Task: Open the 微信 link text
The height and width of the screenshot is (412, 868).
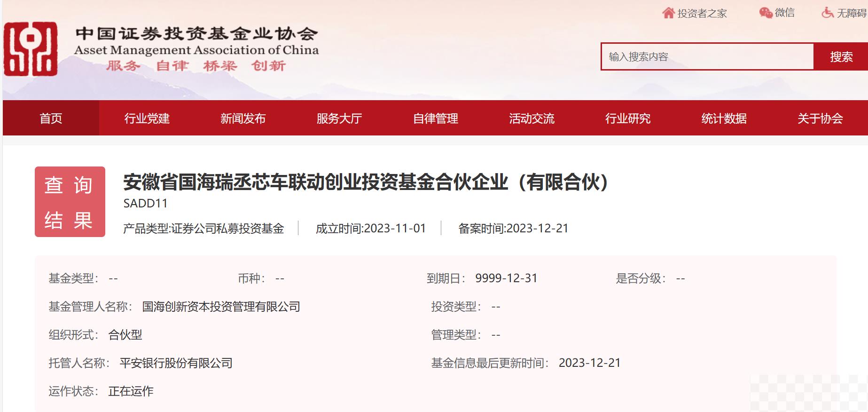Action: (785, 13)
